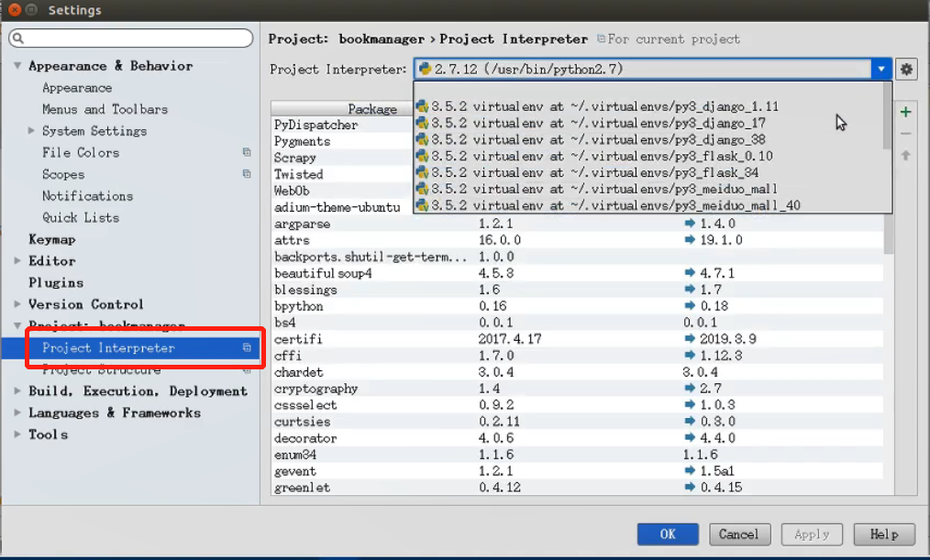This screenshot has width=930, height=560.
Task: Select py3_django_1.11 virtualenv from the list
Action: point(605,106)
